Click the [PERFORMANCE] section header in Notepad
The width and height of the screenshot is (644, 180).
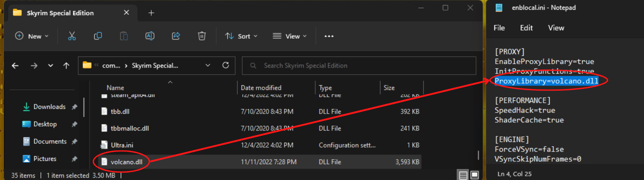tap(523, 100)
